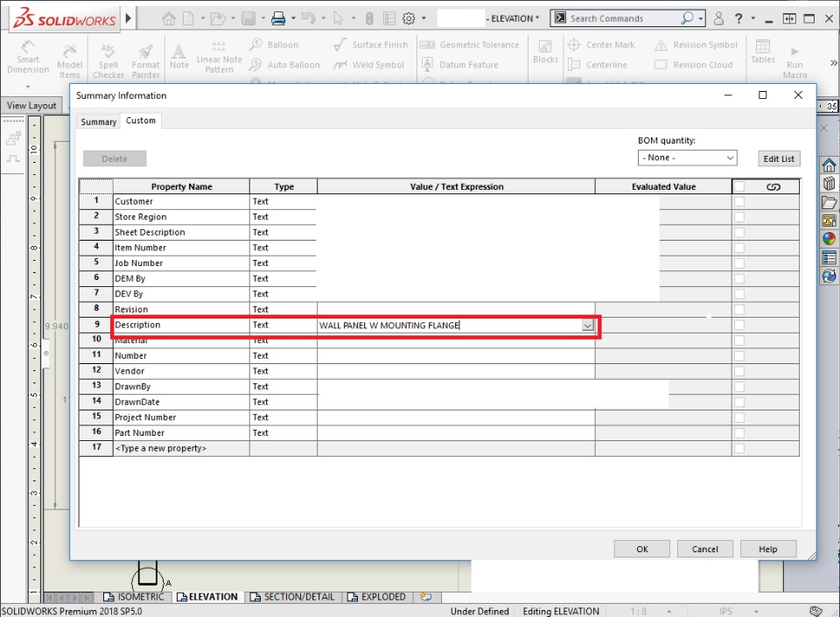Open the EXPLODED sheet tab
This screenshot has width=840, height=617.
pyautogui.click(x=377, y=597)
